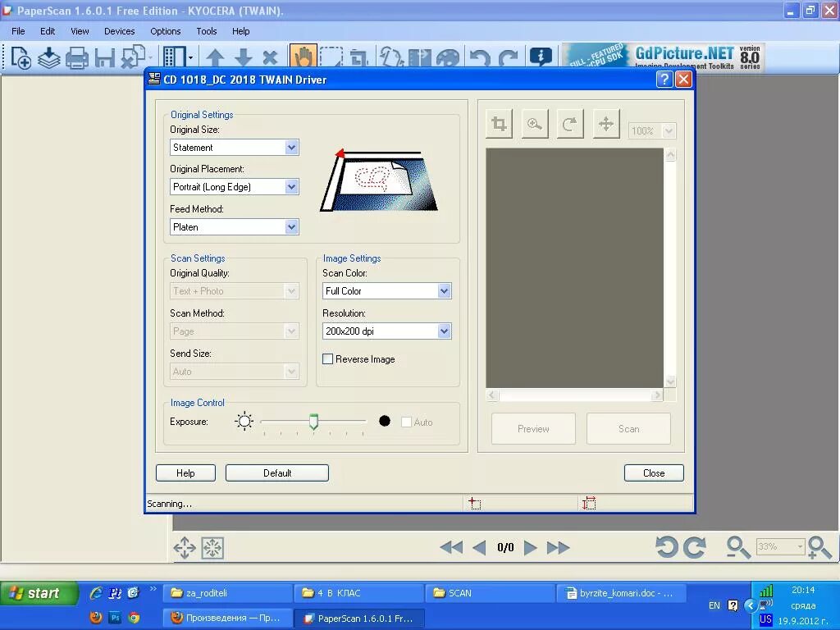Click the Pan arrows icon in the driver dialog

(605, 123)
